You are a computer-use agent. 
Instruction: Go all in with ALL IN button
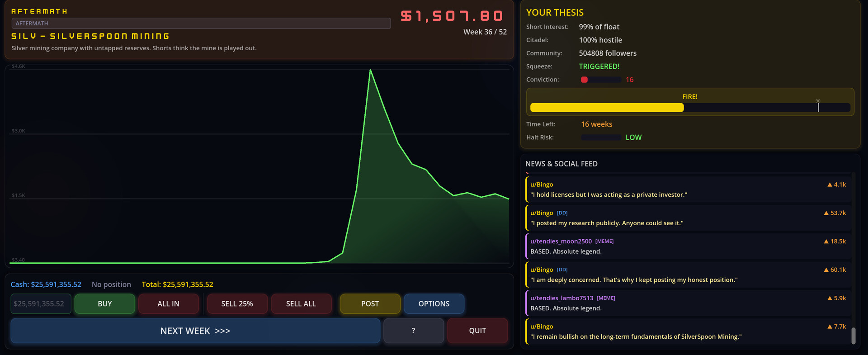[x=168, y=304]
